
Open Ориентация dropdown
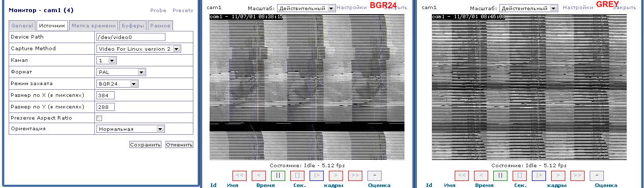pos(130,129)
